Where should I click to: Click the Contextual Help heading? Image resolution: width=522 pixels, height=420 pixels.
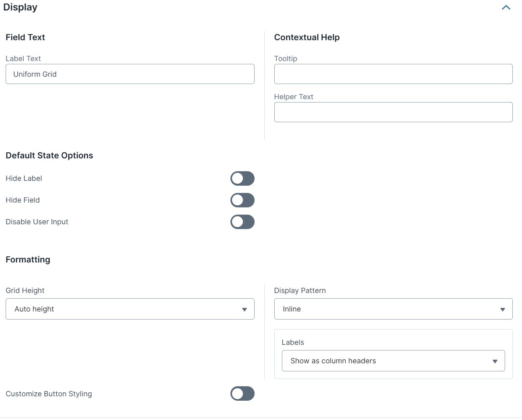(x=306, y=37)
